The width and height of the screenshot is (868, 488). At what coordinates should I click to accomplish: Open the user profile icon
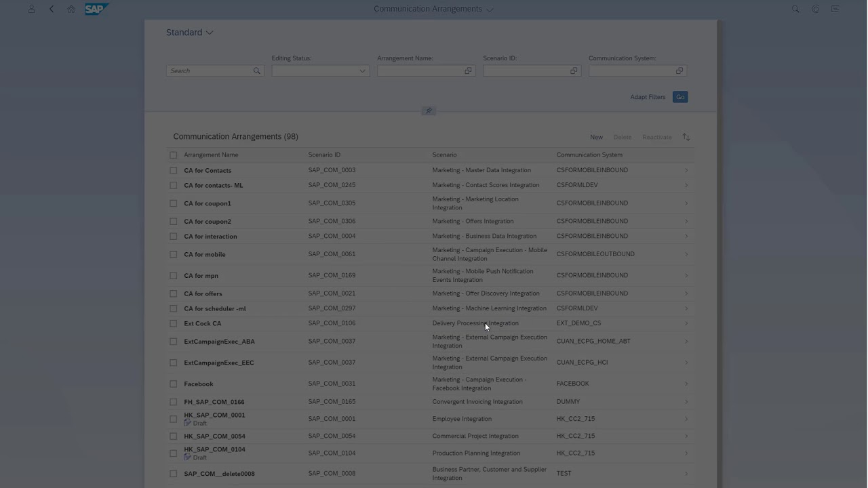pos(31,9)
